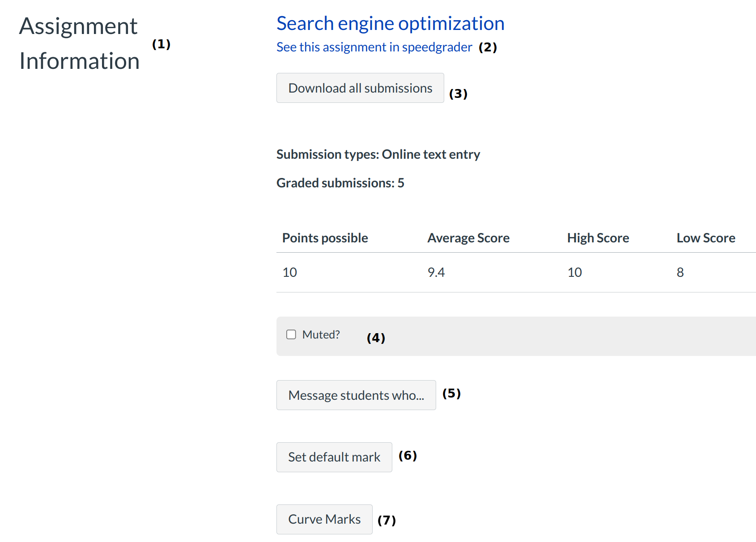Click the Graded submissions: 5 text
The height and width of the screenshot is (542, 756).
pyautogui.click(x=340, y=183)
